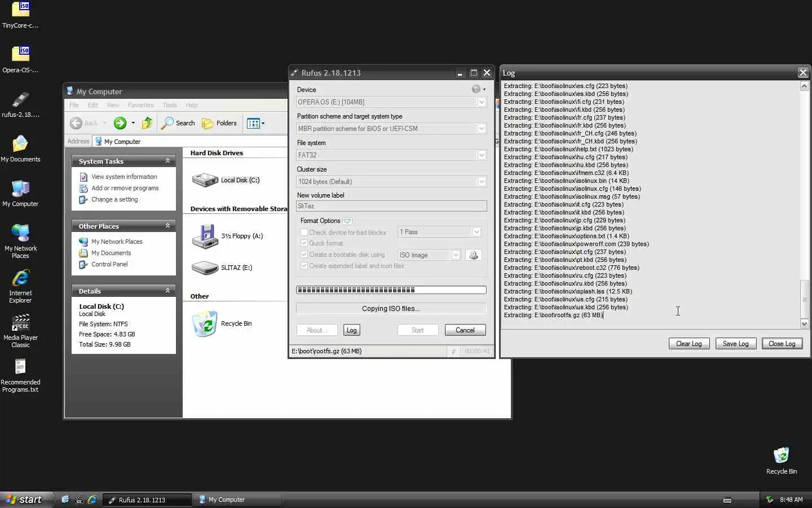Open Tools menu in My Computer
This screenshot has height=508, width=812.
click(170, 105)
